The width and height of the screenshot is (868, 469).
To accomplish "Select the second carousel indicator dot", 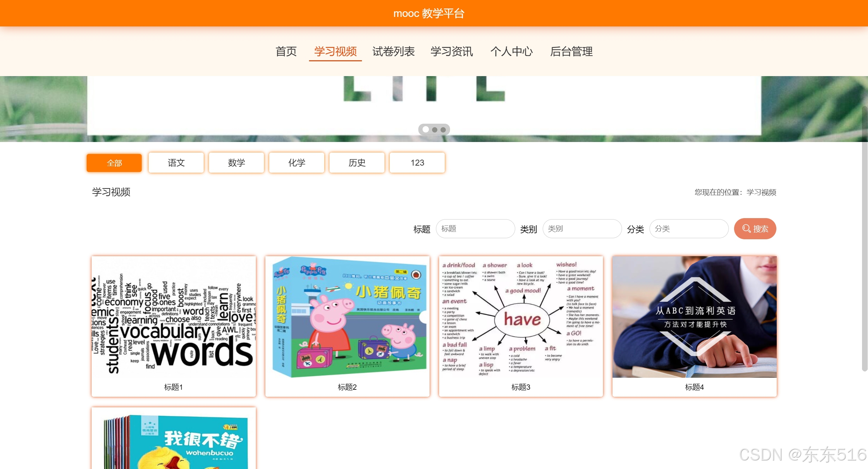I will pyautogui.click(x=435, y=130).
